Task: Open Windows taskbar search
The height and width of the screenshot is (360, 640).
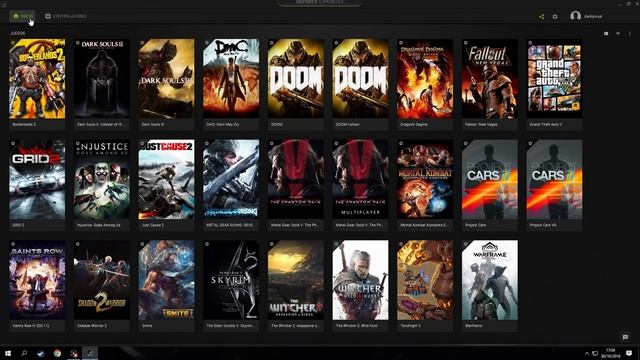Action: click(24, 353)
